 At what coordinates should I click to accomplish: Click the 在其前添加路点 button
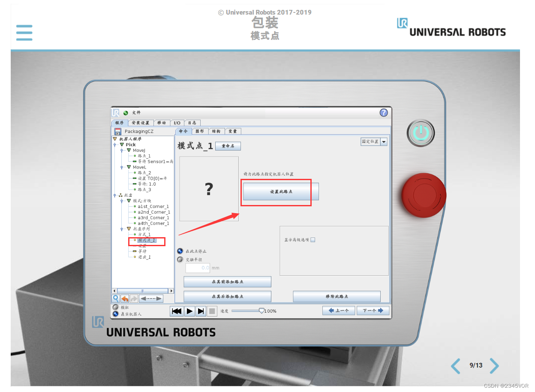click(x=228, y=282)
